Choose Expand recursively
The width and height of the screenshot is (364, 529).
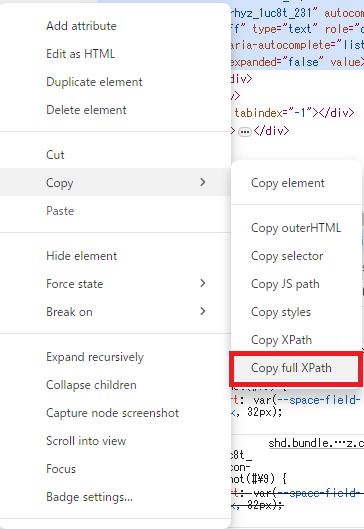pyautogui.click(x=95, y=357)
